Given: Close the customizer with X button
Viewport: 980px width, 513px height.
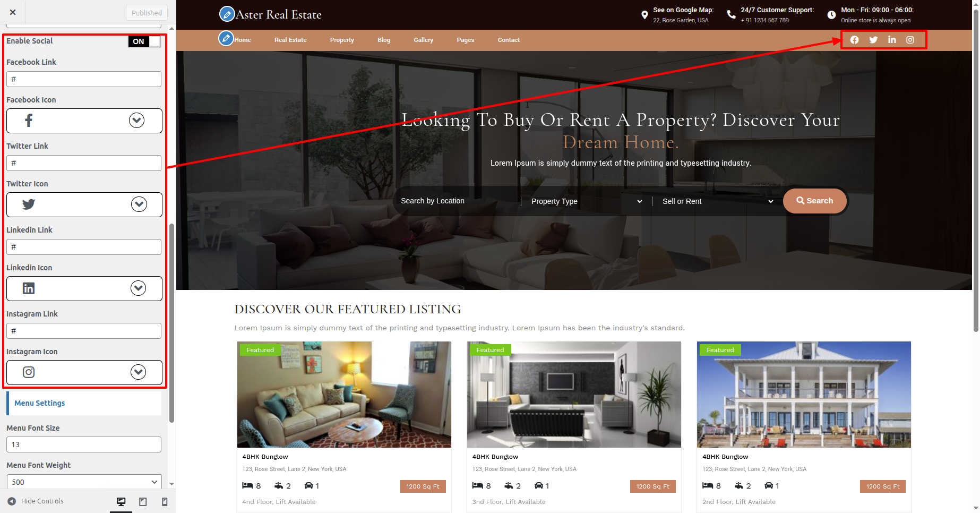Looking at the screenshot, I should tap(13, 12).
